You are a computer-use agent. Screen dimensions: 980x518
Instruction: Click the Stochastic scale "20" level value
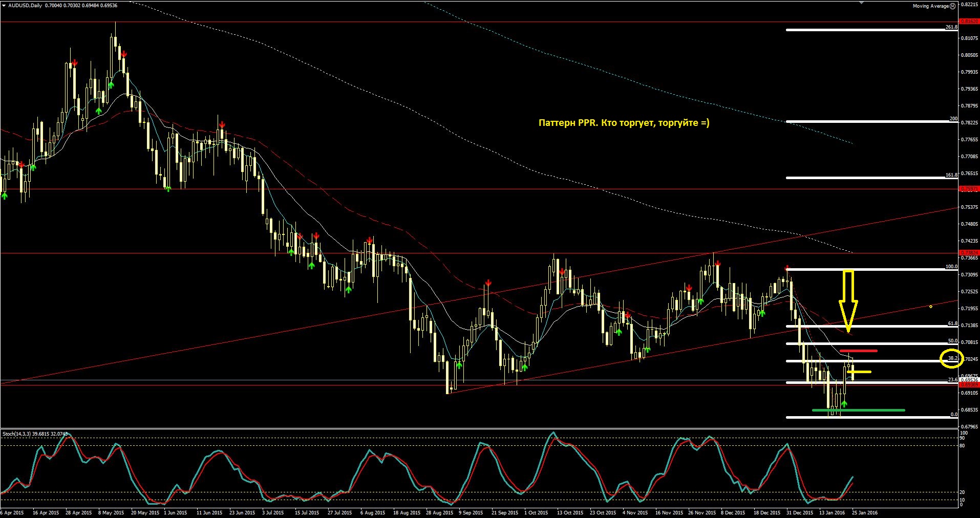tap(962, 492)
